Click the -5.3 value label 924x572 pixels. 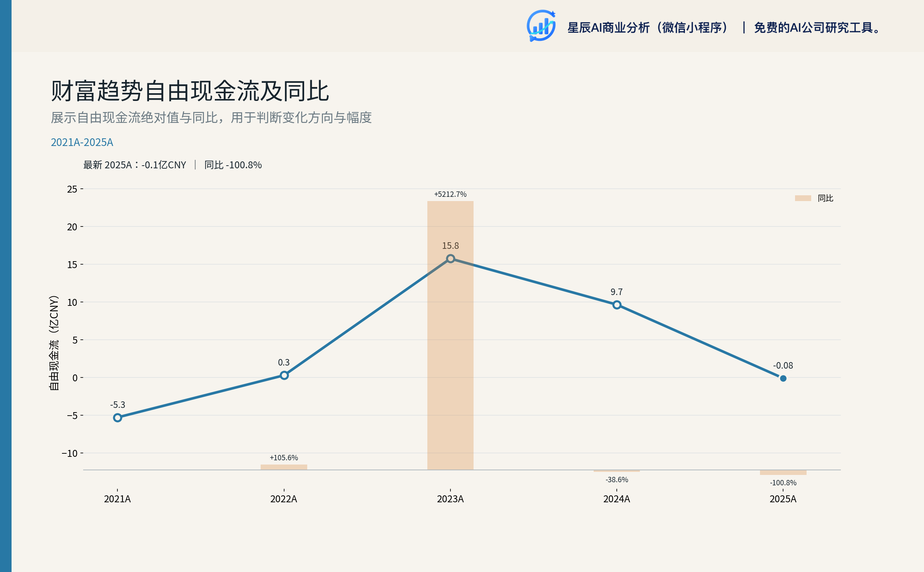(x=117, y=405)
